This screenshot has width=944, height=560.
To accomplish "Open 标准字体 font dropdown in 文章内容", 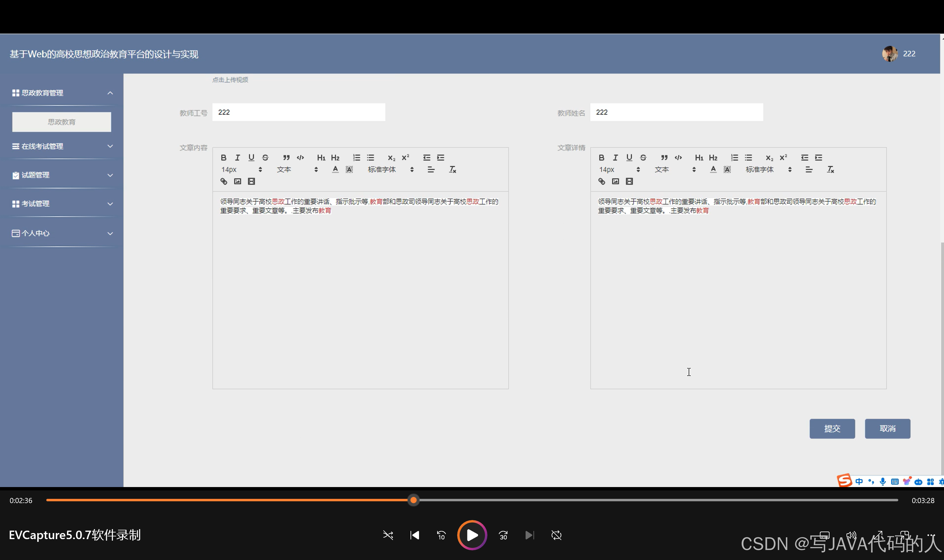I will click(x=391, y=170).
